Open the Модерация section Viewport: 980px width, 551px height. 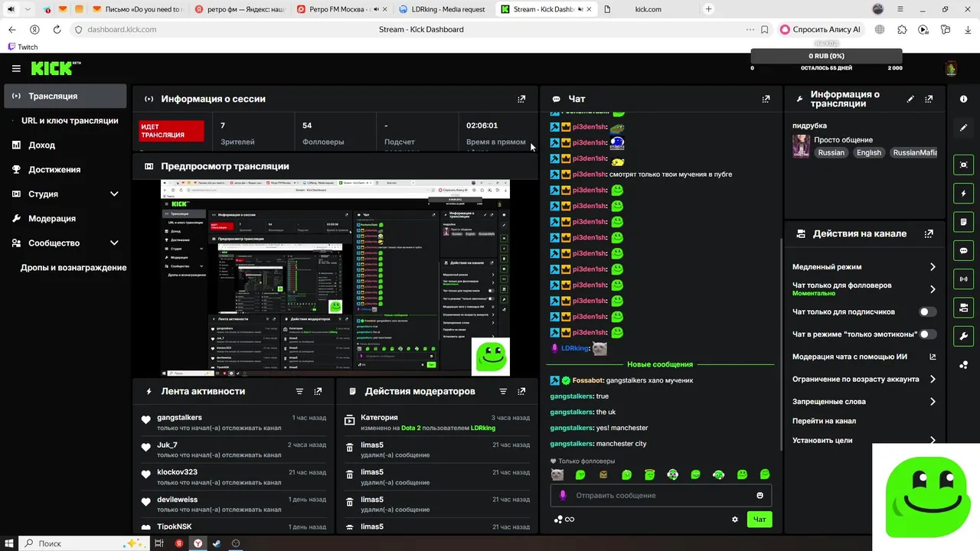pyautogui.click(x=65, y=218)
